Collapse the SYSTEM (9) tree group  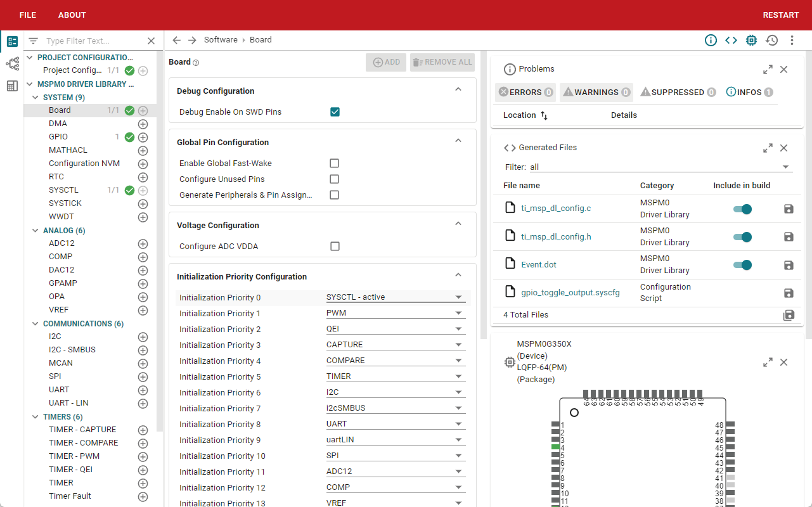(x=36, y=98)
